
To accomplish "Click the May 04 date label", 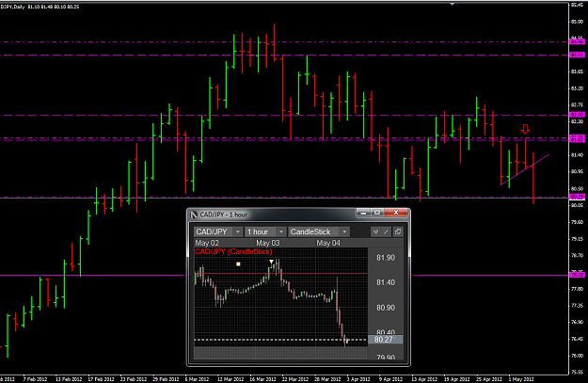I will 328,243.
